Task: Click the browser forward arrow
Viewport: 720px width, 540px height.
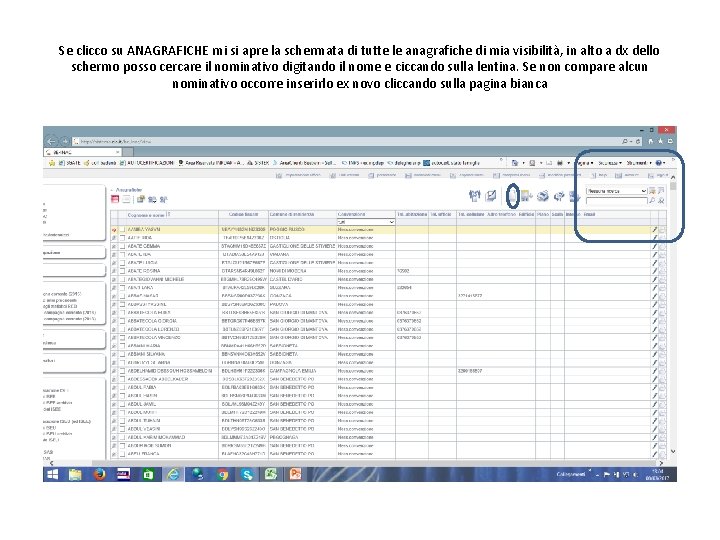Action: tap(65, 141)
